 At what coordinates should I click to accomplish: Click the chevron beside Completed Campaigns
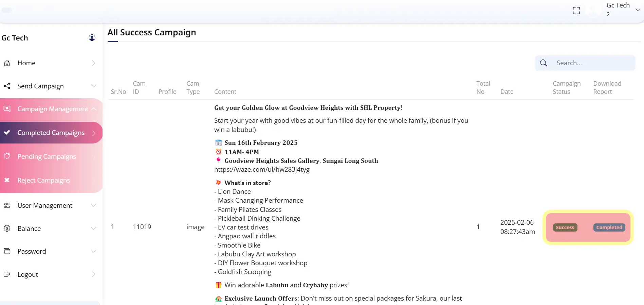pos(94,133)
